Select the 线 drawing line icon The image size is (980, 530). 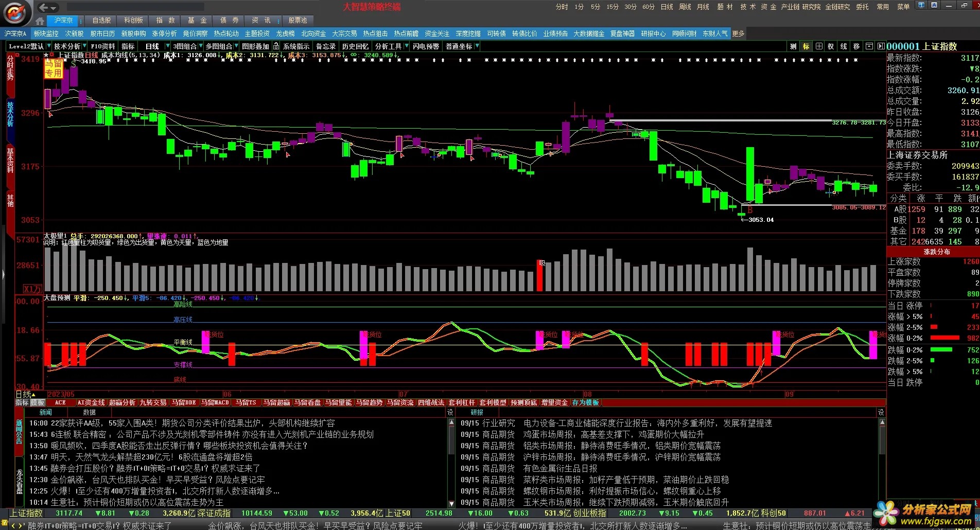[x=844, y=46]
